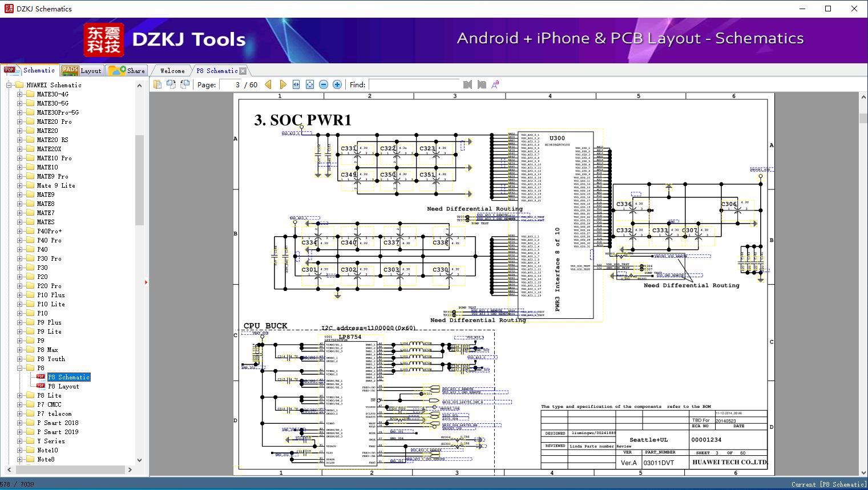Select the Y Series tree folder
The height and width of the screenshot is (490, 868).
coord(51,441)
